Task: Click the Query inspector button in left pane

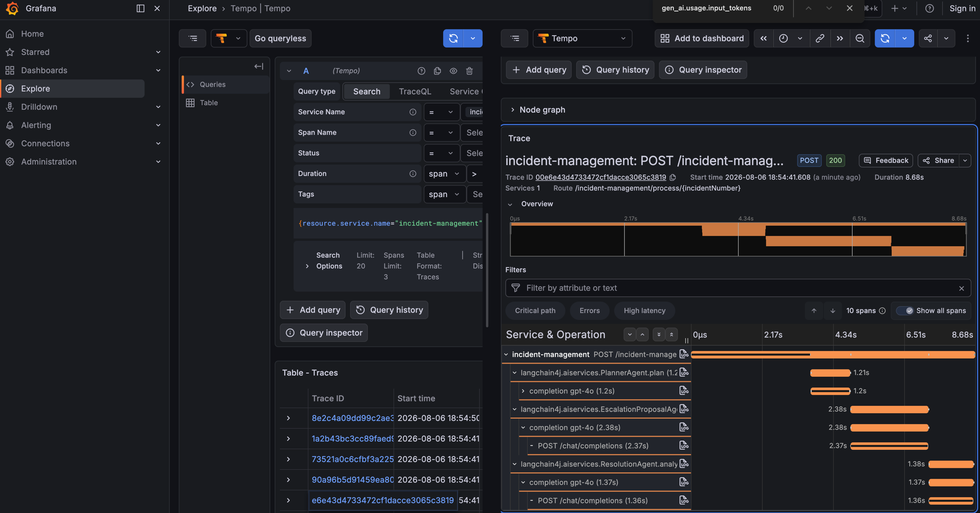Action: [324, 333]
